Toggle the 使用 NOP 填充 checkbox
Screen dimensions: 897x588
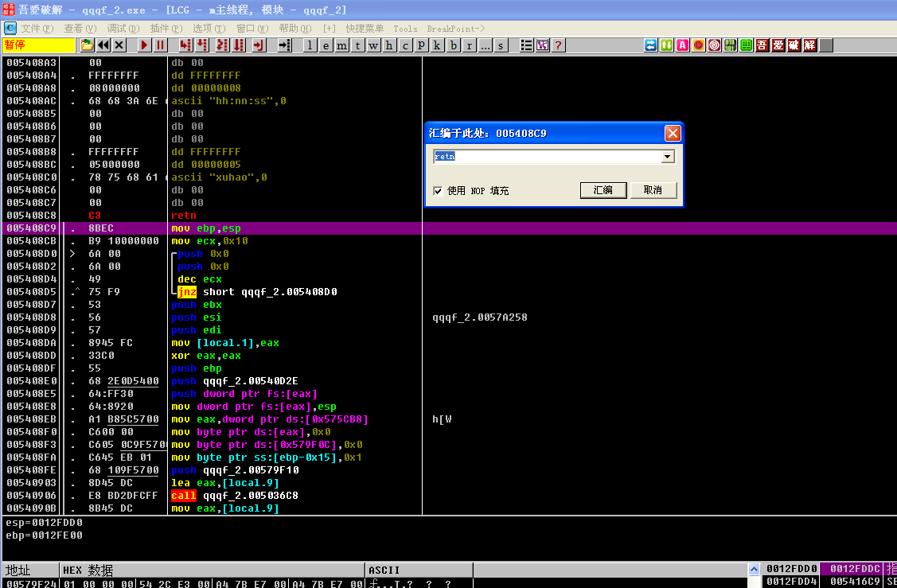[x=439, y=191]
